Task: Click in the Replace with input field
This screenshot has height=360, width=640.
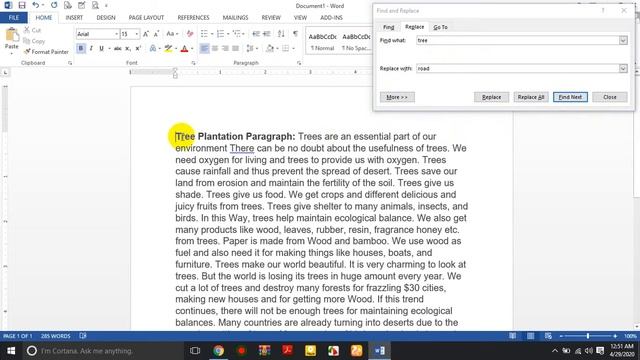Action: [x=518, y=69]
